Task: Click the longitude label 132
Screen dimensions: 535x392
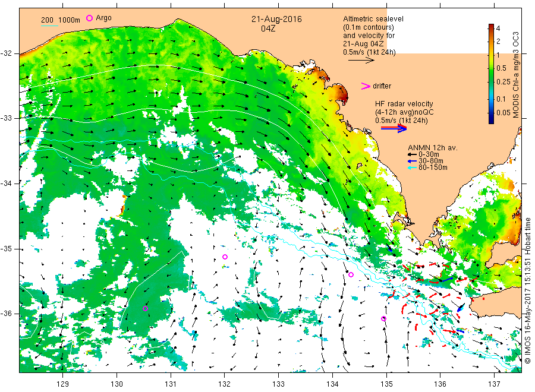Action: 225,384
